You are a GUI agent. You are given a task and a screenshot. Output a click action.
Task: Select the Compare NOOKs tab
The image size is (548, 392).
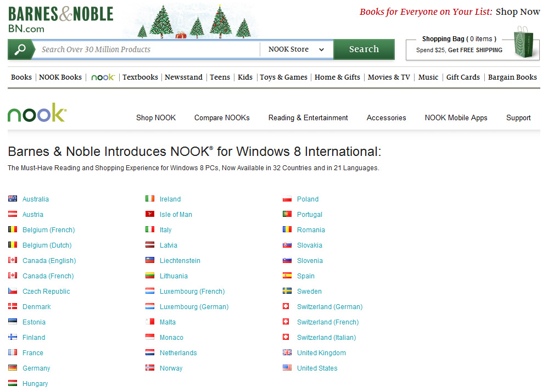tap(222, 117)
